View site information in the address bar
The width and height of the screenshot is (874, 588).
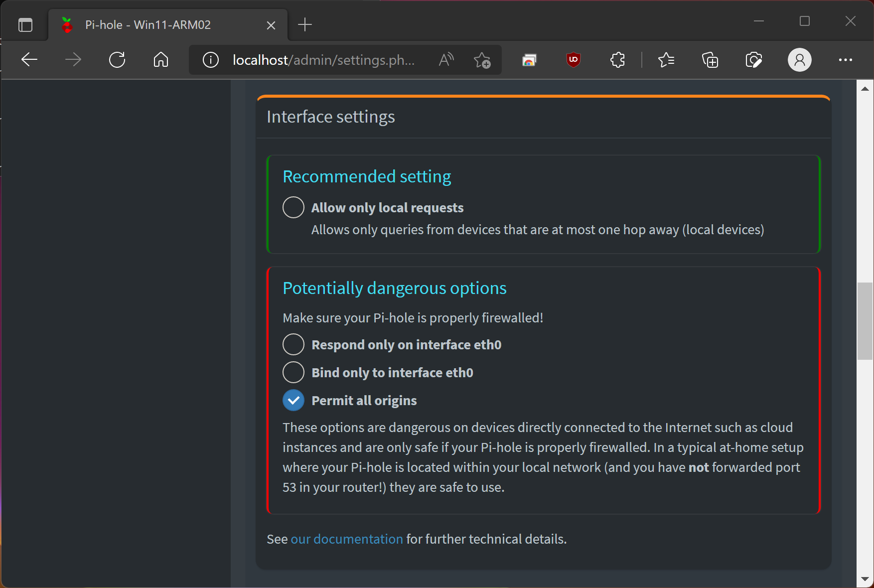coord(210,60)
